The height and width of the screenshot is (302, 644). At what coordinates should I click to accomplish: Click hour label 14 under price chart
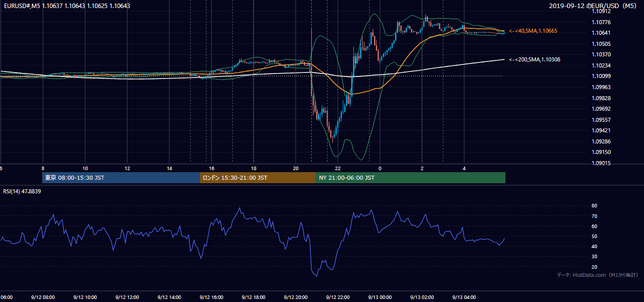(169, 168)
